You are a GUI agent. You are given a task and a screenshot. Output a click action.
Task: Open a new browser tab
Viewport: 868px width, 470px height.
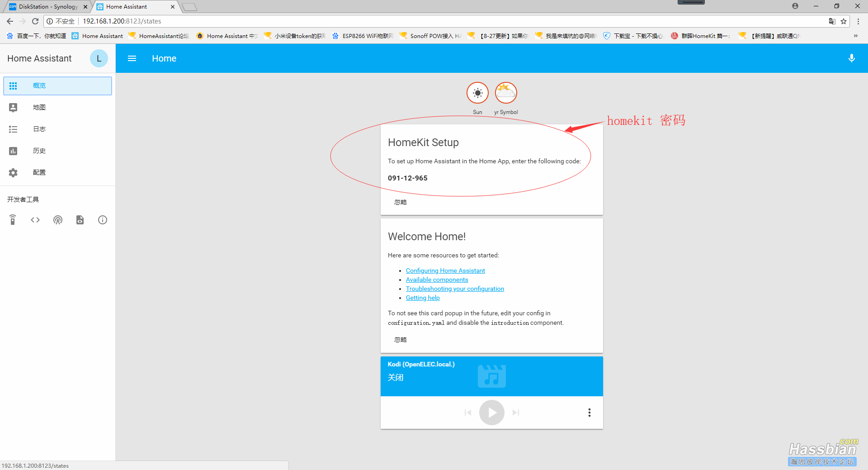189,7
